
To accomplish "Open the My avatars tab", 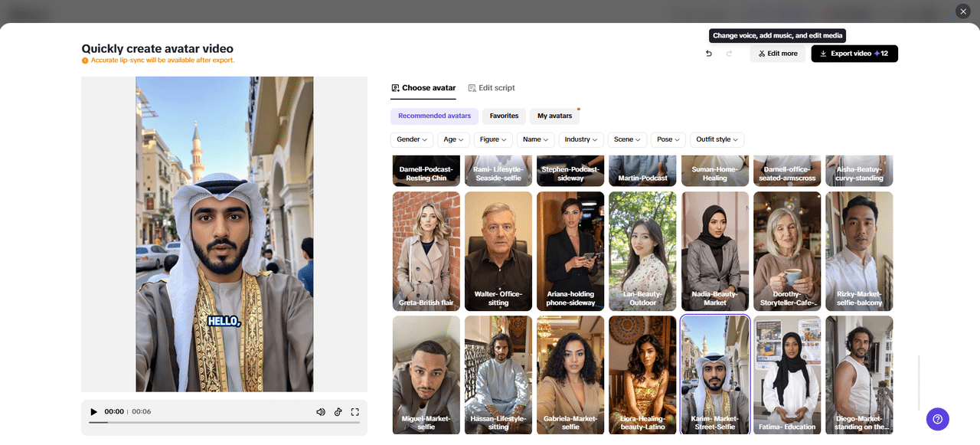I will click(x=554, y=116).
